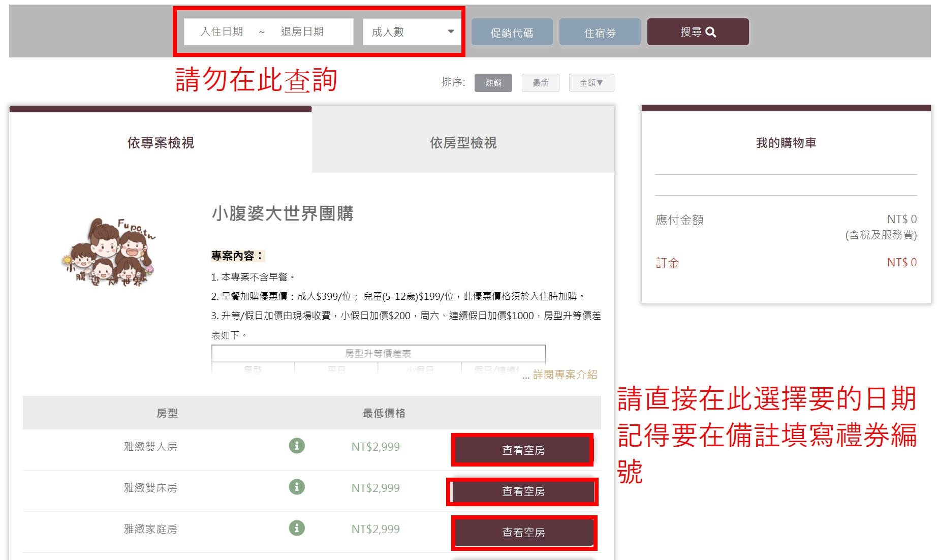This screenshot has height=560, width=938.
Task: Select the 最新 sort option
Action: pyautogui.click(x=540, y=82)
